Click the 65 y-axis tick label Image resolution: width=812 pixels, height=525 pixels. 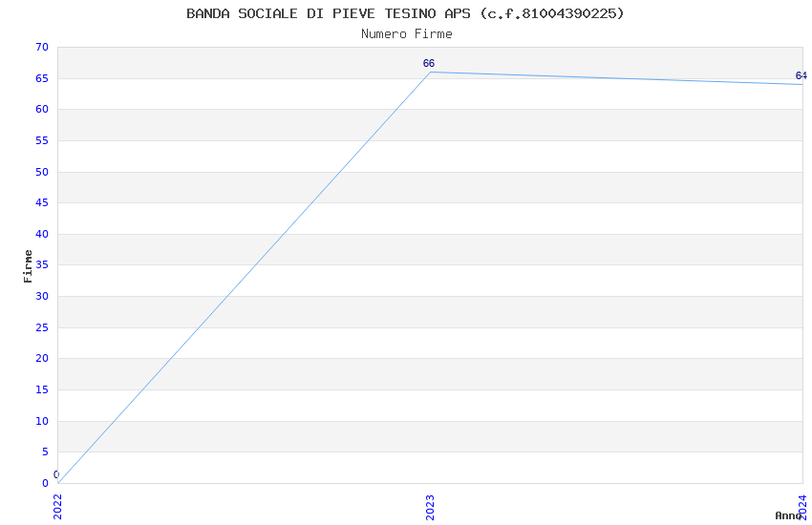pyautogui.click(x=42, y=78)
